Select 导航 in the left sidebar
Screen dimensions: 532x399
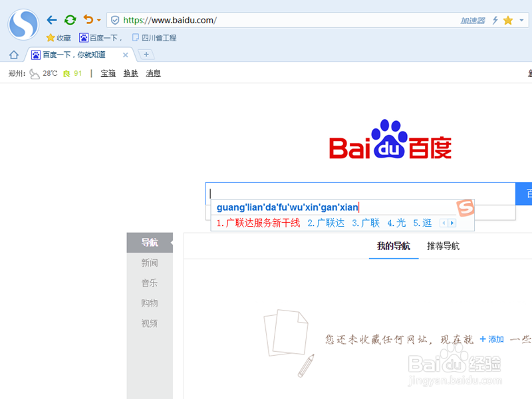(150, 243)
